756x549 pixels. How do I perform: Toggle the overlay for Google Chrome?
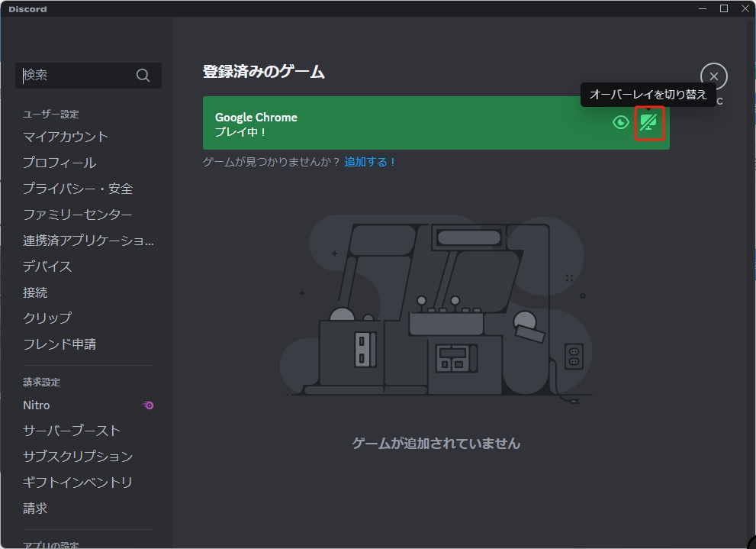pos(648,123)
